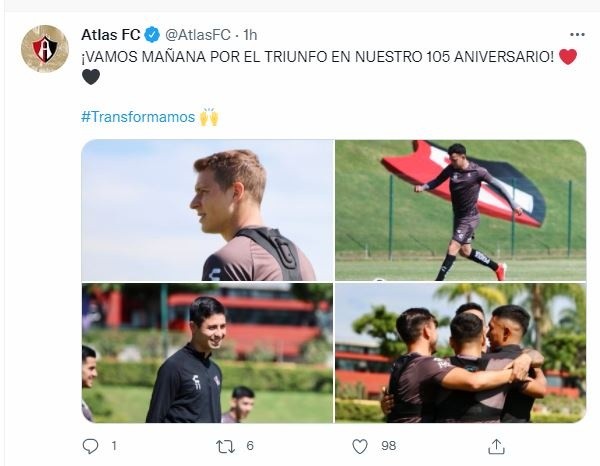Open the 1h timestamp link
The width and height of the screenshot is (600, 466).
pos(250,35)
